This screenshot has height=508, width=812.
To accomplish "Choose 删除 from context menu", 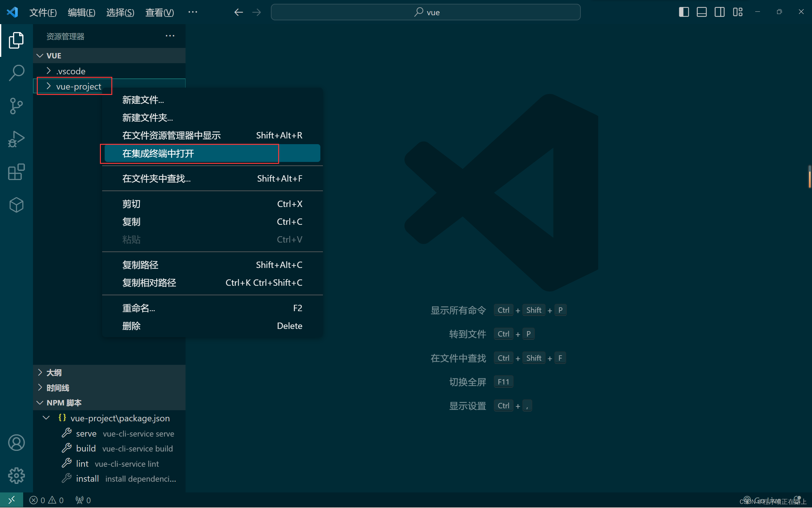I will point(213,326).
